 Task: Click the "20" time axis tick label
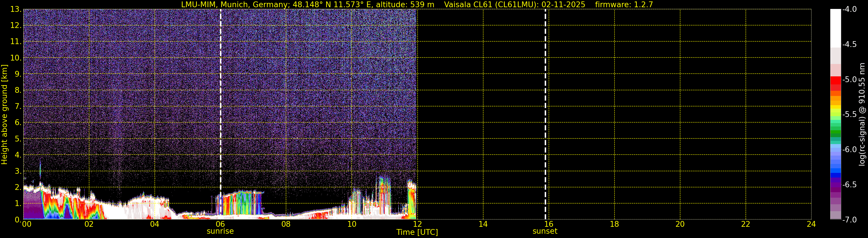(x=680, y=224)
